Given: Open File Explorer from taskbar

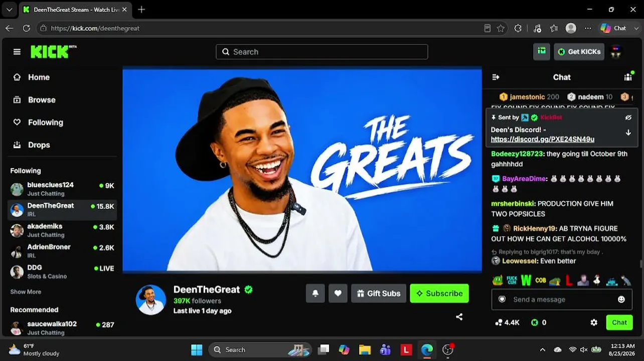Looking at the screenshot, I should point(365,350).
